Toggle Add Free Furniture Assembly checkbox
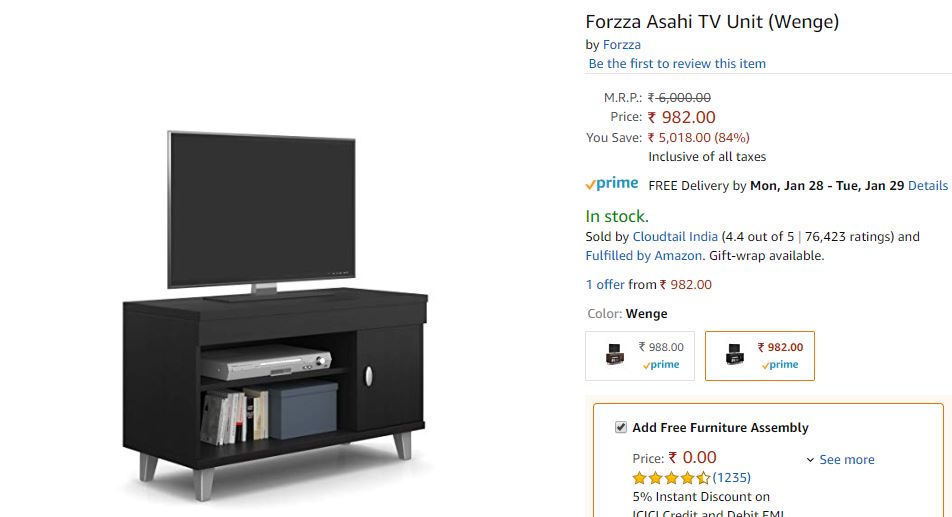The image size is (952, 517). [x=620, y=427]
